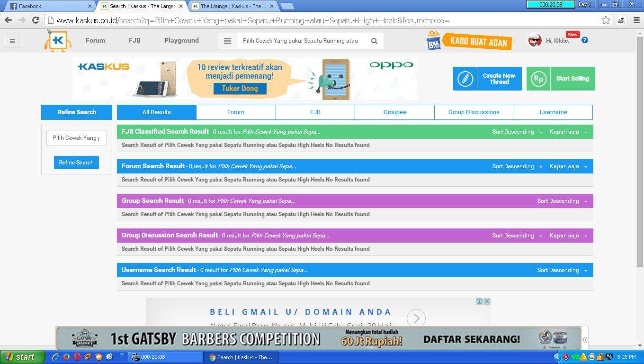
Task: Click the ad's next arrow circle
Action: [x=416, y=318]
